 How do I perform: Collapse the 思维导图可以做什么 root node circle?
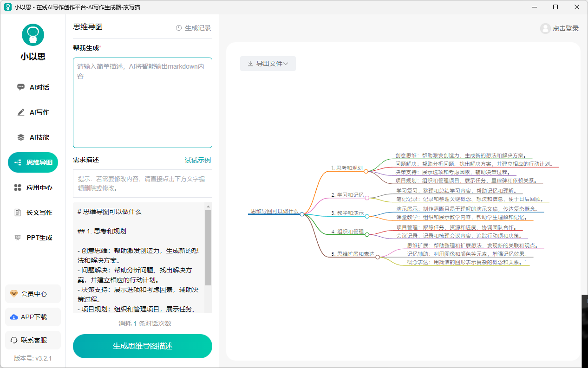click(x=302, y=214)
